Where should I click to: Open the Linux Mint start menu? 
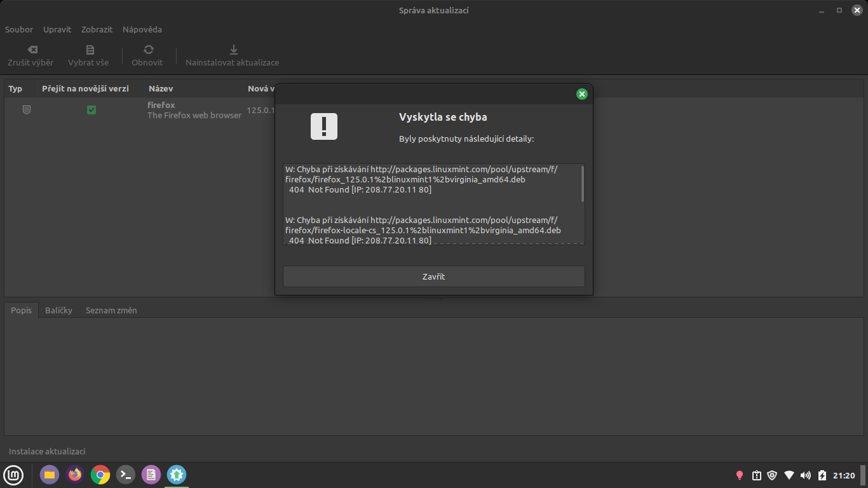pos(14,475)
